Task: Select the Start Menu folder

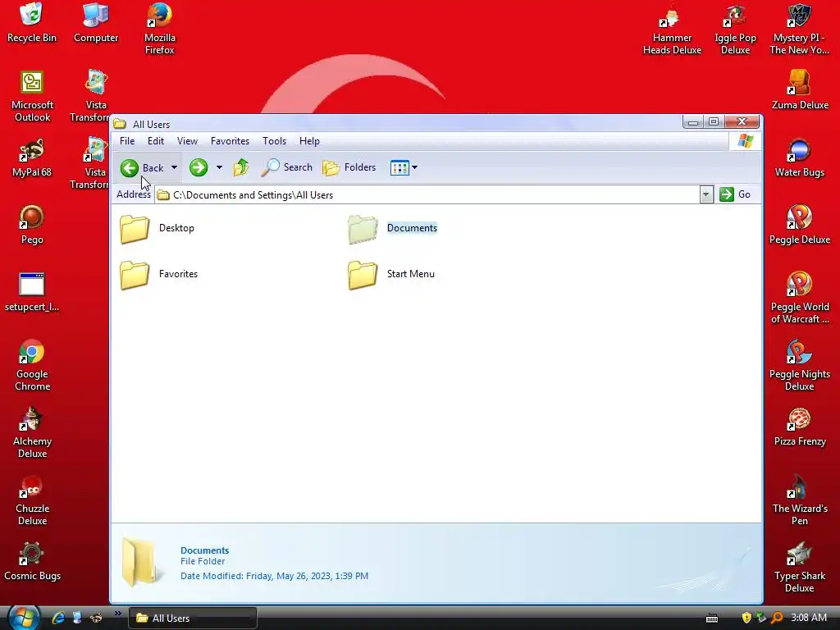Action: coord(391,274)
